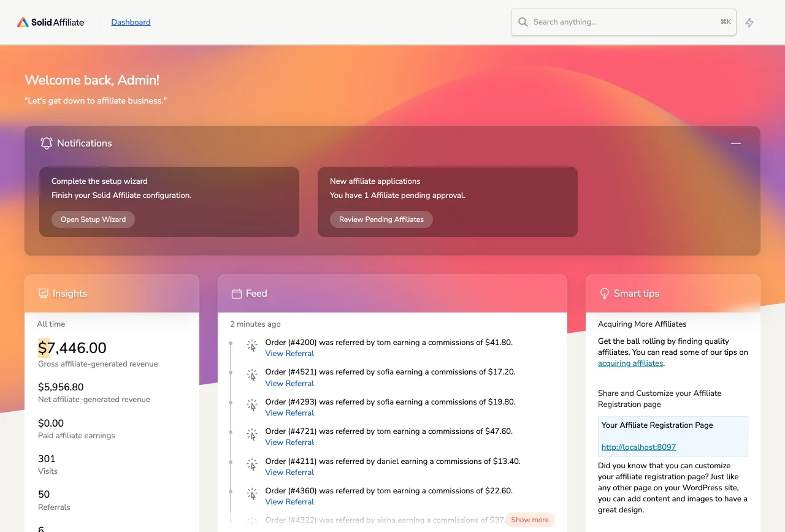
Task: Focus the Search anything field
Action: 623,22
